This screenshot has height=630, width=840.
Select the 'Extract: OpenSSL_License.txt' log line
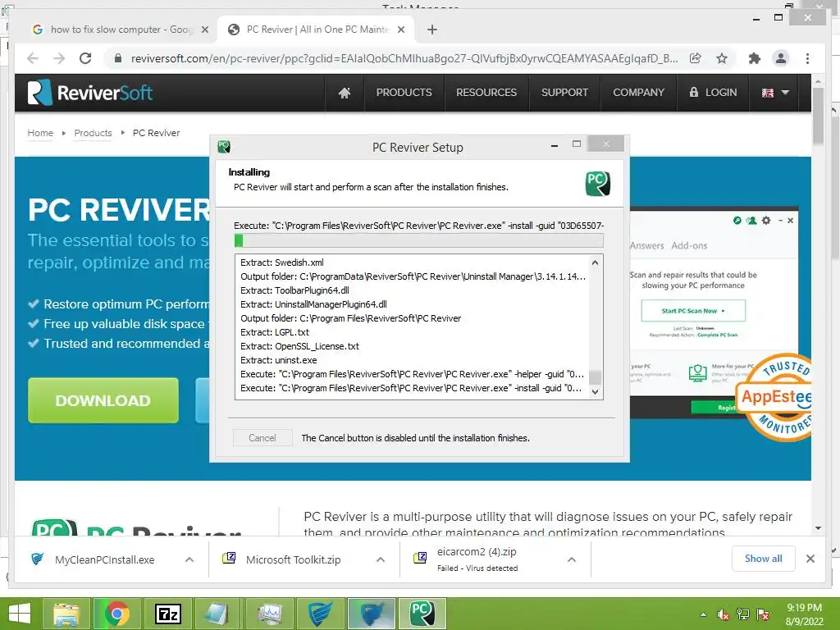pos(299,346)
